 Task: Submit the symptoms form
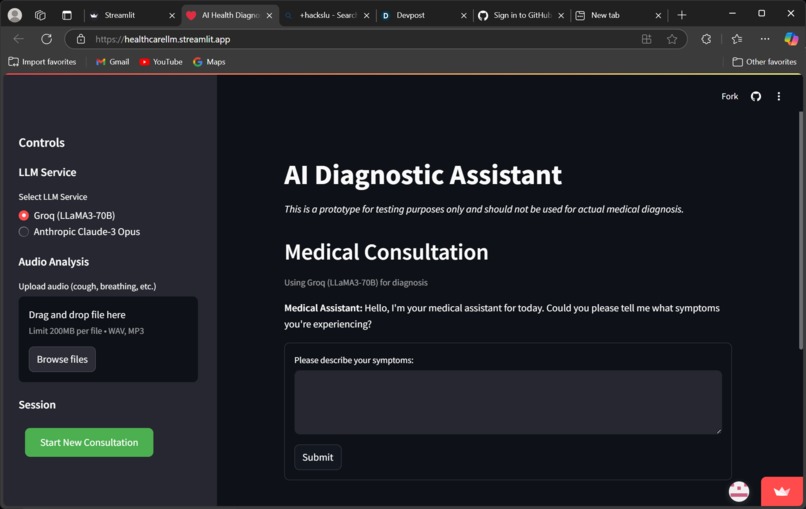318,457
